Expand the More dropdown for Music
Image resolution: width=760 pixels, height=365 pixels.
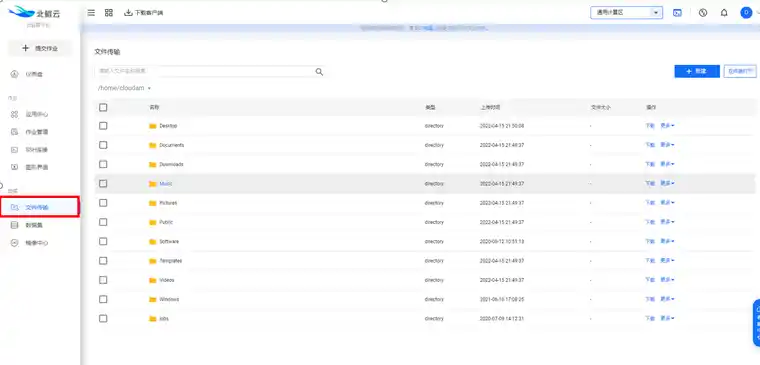(x=667, y=184)
